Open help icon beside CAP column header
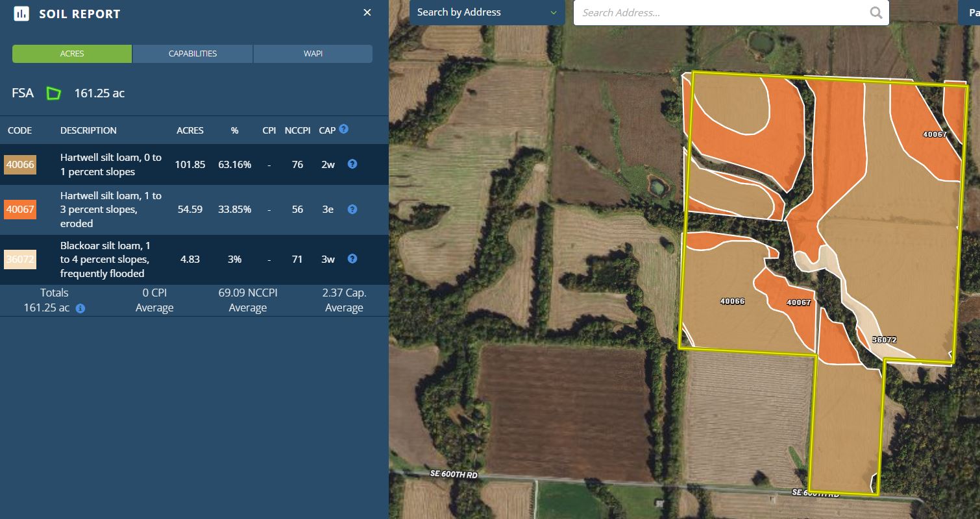This screenshot has width=980, height=519. coord(343,129)
